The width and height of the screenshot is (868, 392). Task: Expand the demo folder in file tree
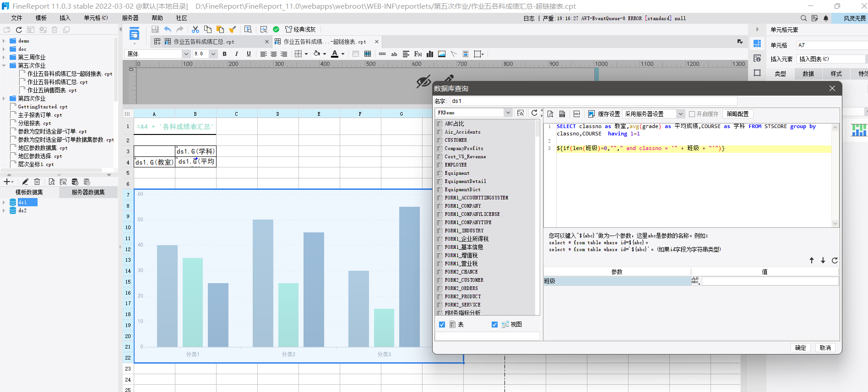click(4, 41)
